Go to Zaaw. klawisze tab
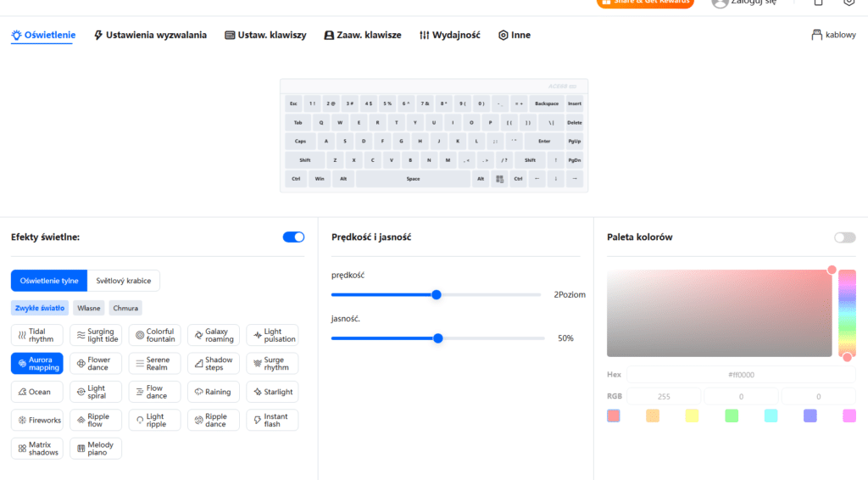This screenshot has height=480, width=868. (363, 35)
